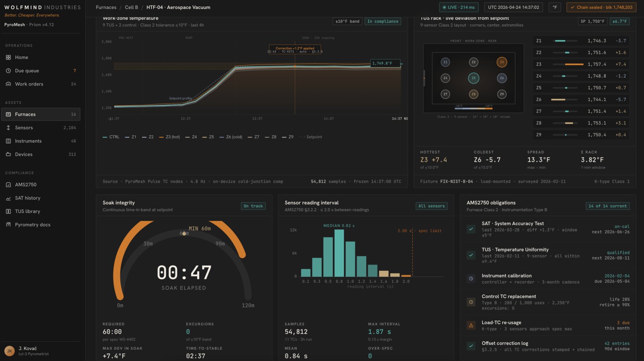Click the Work orders sidebar icon
The image size is (644, 361).
coord(8,84)
